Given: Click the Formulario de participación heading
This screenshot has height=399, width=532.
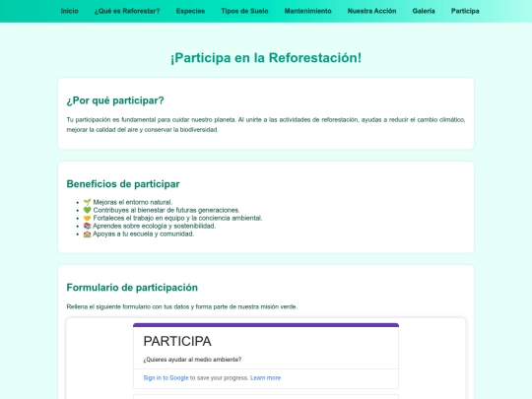Looking at the screenshot, I should (x=132, y=288).
